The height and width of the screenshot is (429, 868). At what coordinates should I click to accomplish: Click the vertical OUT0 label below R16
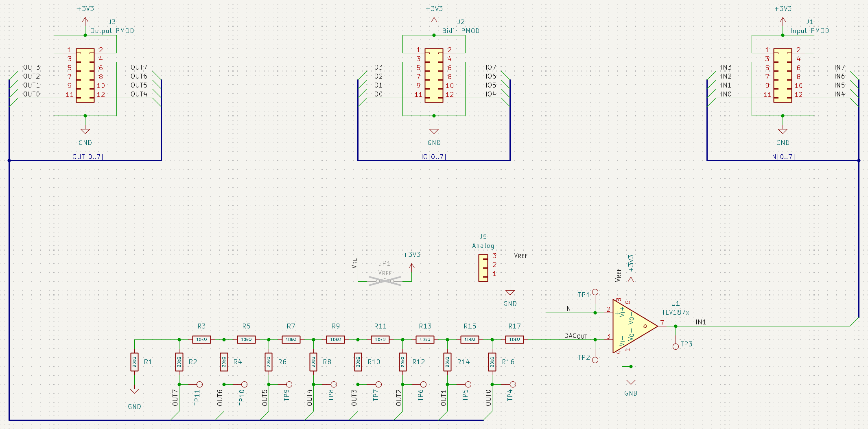pos(488,398)
